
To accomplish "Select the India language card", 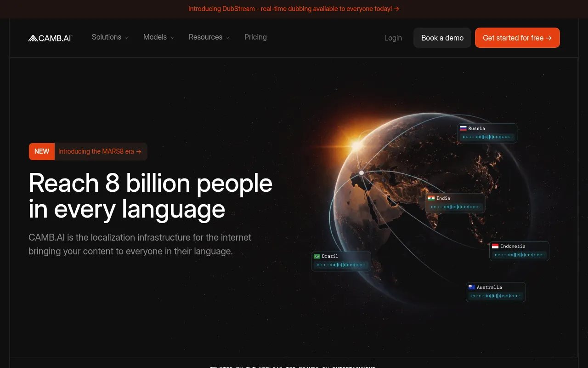I will point(455,203).
